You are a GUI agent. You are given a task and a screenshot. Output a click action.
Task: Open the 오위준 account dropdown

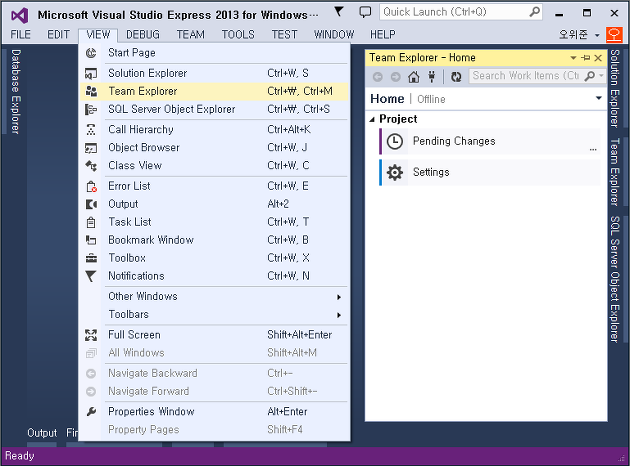(x=579, y=35)
